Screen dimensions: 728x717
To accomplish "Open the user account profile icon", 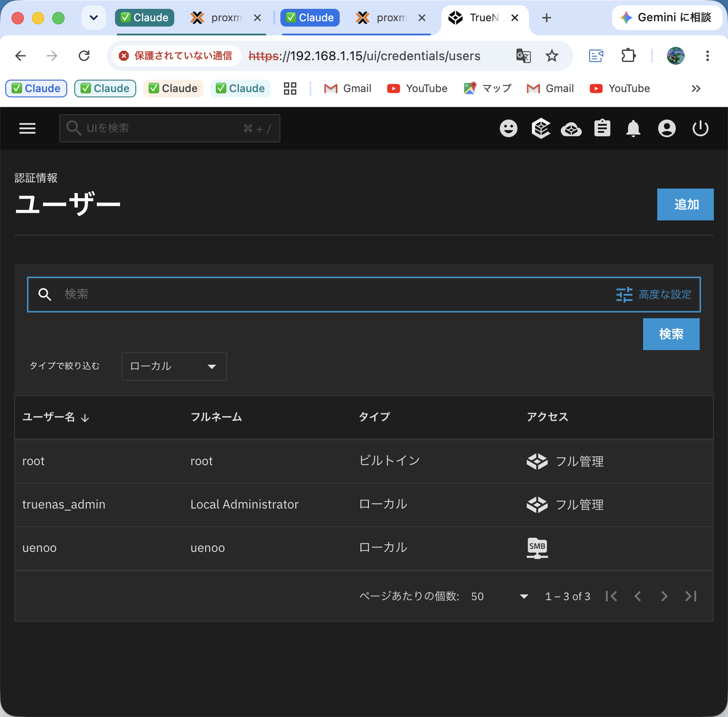I will [667, 129].
